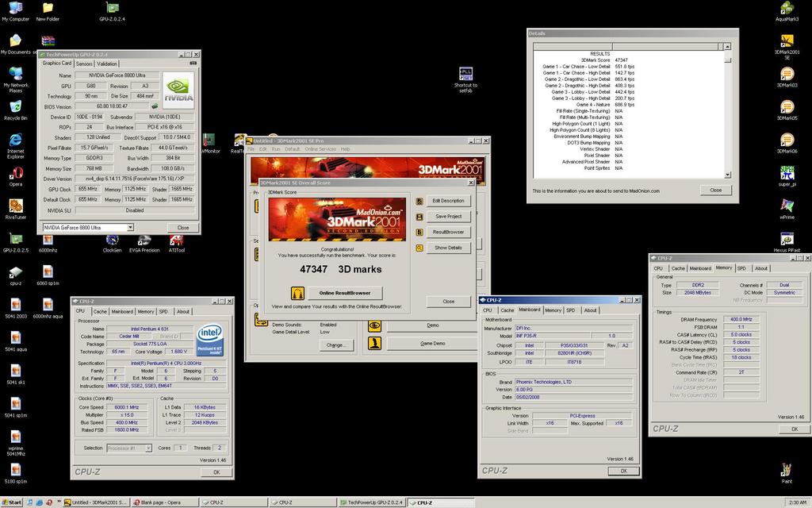Screen dimensions: 812x508
Task: Click the Show Details button
Action: [449, 248]
